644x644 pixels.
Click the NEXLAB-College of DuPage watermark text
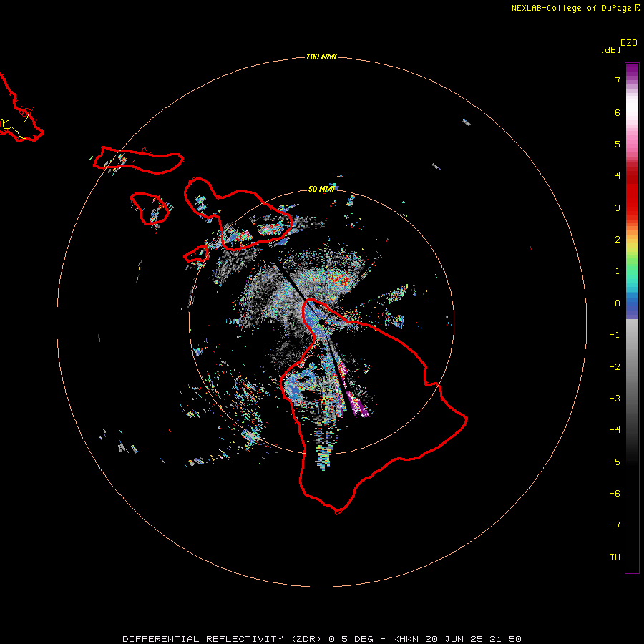coord(576,8)
